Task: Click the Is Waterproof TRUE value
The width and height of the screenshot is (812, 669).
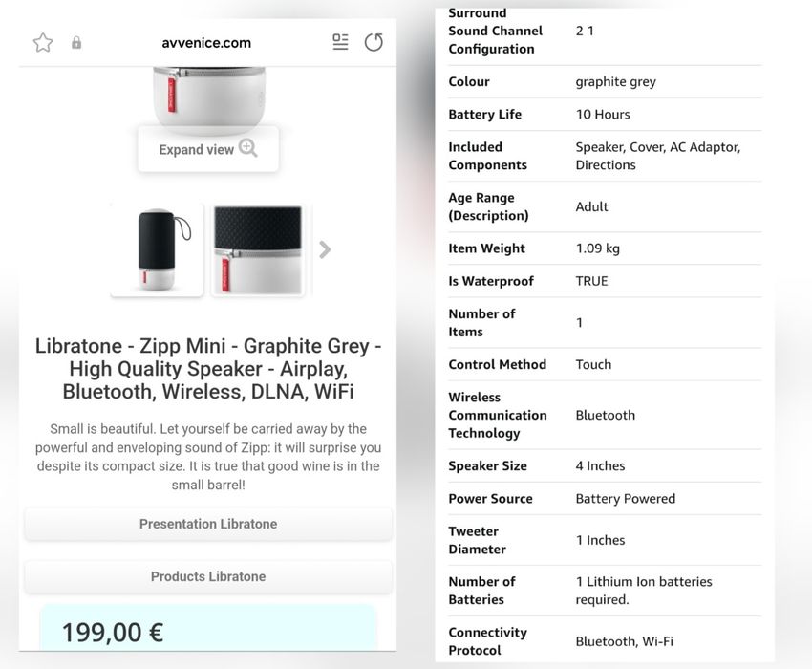Action: coord(591,281)
